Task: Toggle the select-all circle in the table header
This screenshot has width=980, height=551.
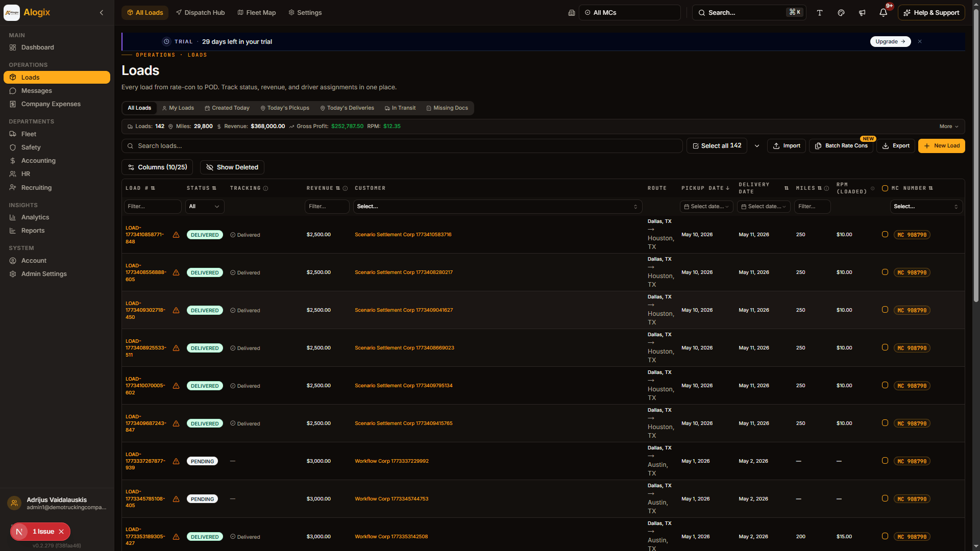Action: tap(885, 188)
